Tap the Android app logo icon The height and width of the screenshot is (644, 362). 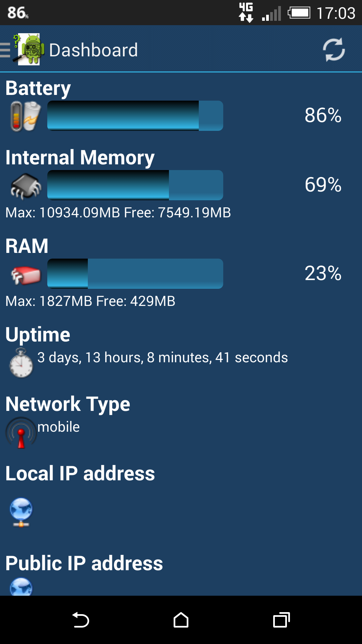tap(28, 49)
